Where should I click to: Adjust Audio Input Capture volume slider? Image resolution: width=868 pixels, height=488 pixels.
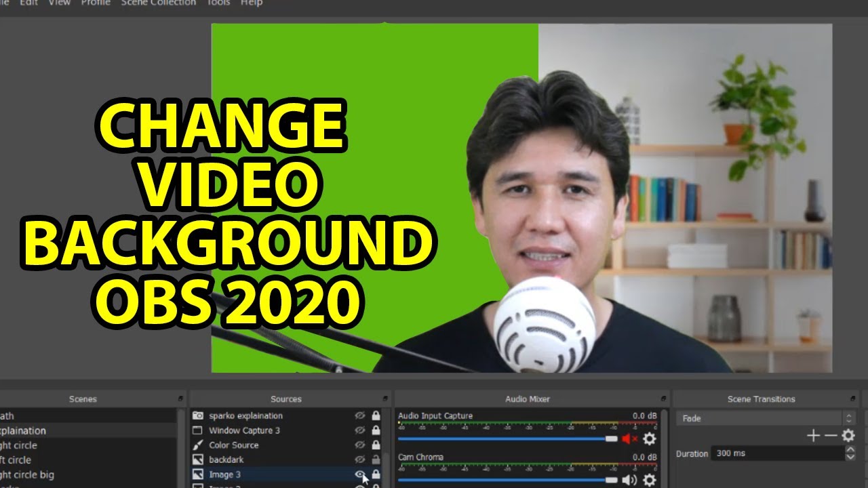click(x=508, y=439)
